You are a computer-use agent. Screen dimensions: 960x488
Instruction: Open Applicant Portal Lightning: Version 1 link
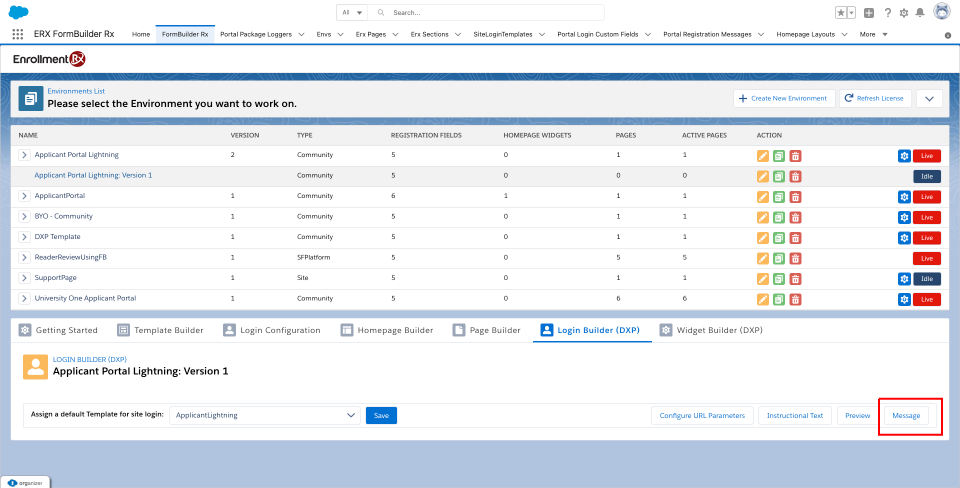[x=93, y=175]
